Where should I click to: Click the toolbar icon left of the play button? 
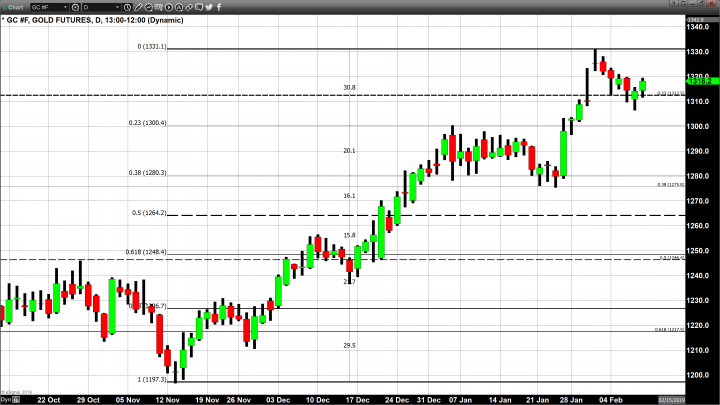pyautogui.click(x=158, y=7)
